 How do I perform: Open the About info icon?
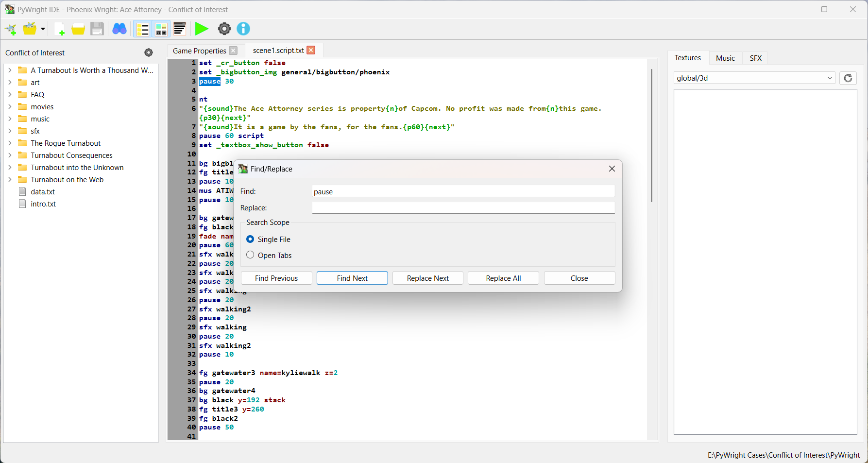click(243, 29)
